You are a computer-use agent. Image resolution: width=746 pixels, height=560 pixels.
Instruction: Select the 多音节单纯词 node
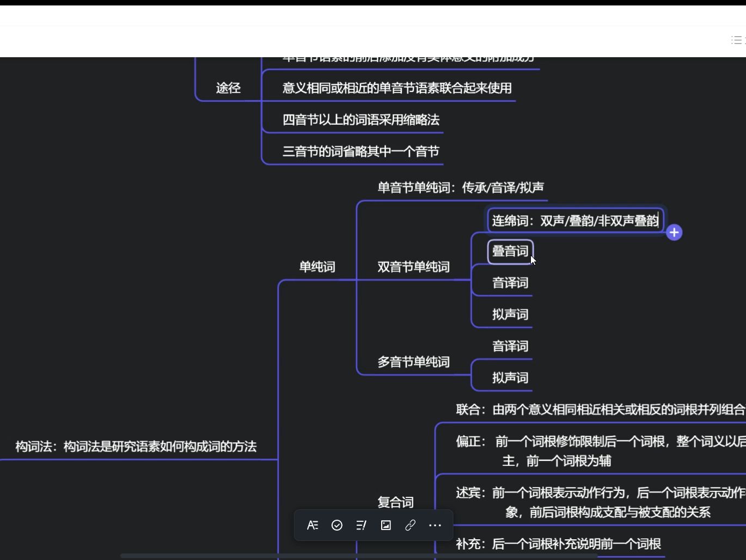point(414,362)
